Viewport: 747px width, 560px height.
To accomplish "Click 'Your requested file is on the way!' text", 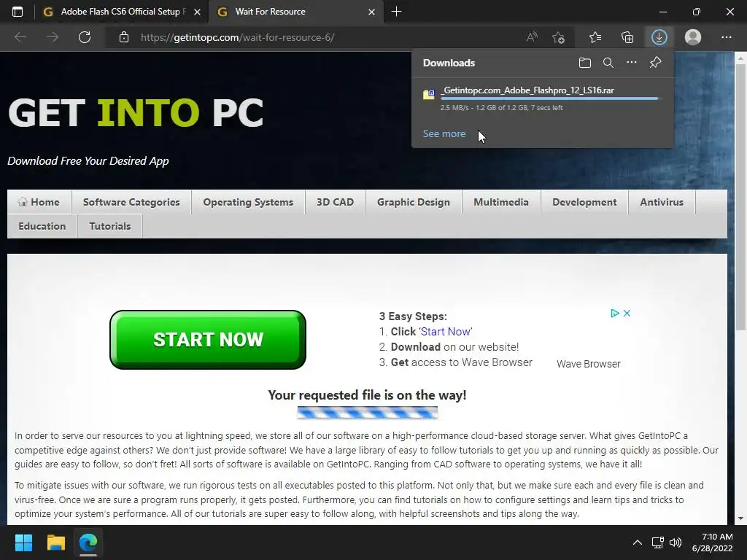I will [367, 395].
